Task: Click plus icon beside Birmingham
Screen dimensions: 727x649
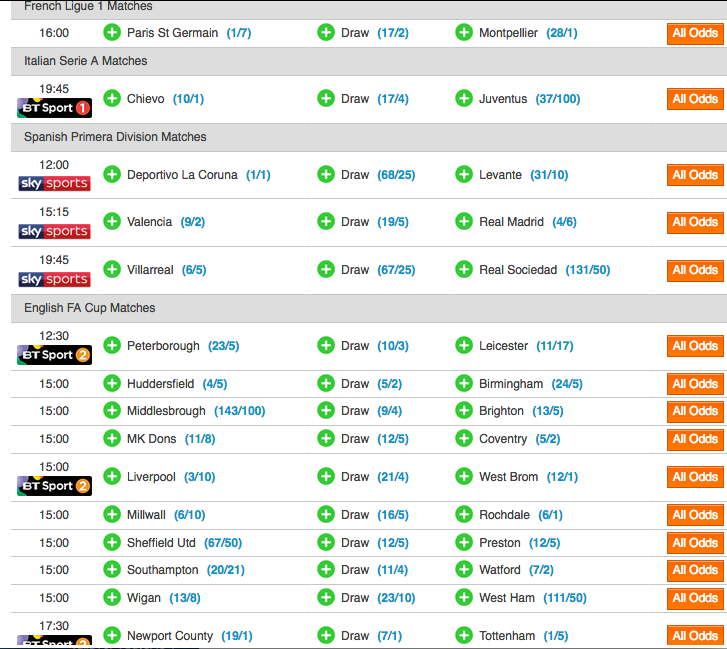Action: tap(464, 383)
